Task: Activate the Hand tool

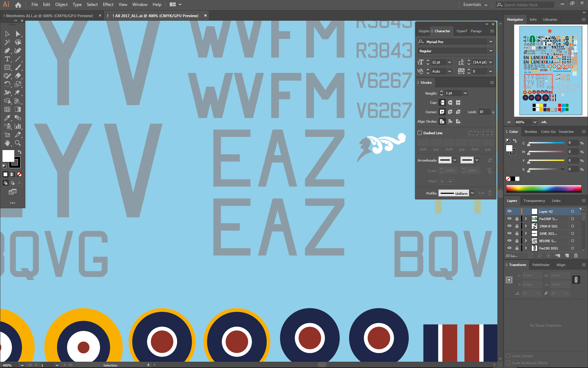Action: pyautogui.click(x=7, y=143)
